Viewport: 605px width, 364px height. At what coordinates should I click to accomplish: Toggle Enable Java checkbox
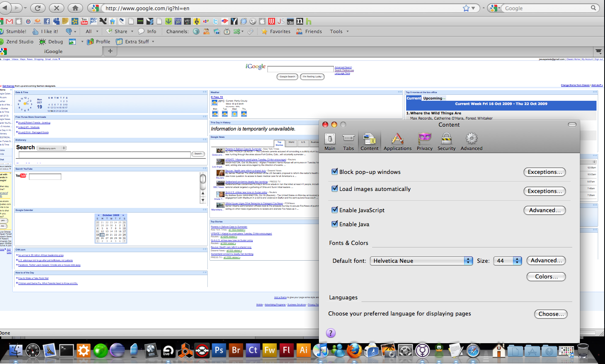pyautogui.click(x=335, y=224)
